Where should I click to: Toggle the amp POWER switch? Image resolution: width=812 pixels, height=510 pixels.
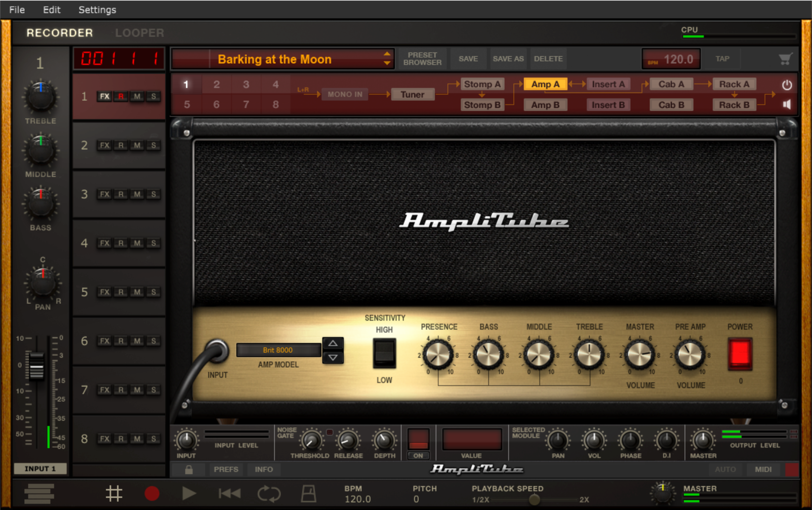coord(740,354)
